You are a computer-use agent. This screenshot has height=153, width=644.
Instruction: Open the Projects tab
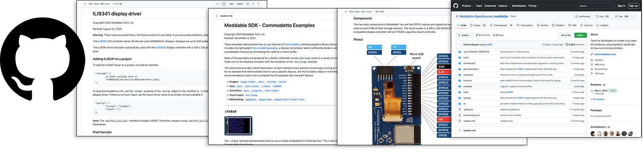pos(558,25)
